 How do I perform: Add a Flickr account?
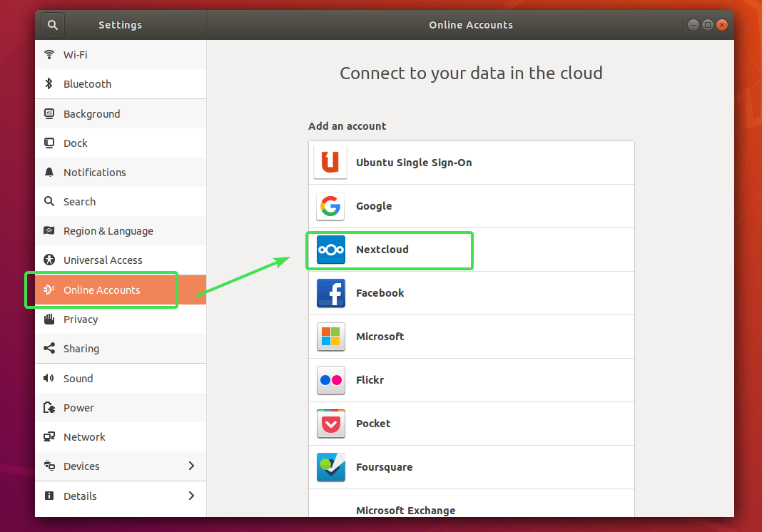(472, 380)
